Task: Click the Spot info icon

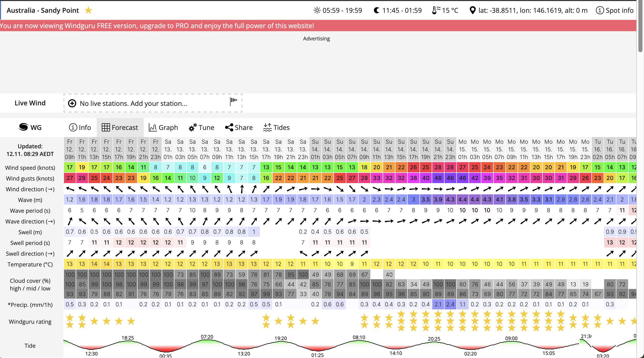Action: coord(599,10)
